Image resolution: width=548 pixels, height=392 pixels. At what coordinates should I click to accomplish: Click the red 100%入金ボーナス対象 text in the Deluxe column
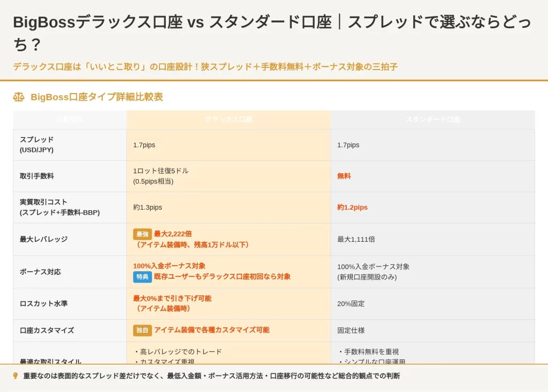click(x=169, y=266)
